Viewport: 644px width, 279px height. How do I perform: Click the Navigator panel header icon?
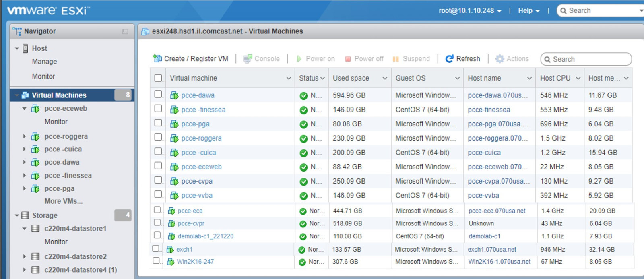(17, 31)
